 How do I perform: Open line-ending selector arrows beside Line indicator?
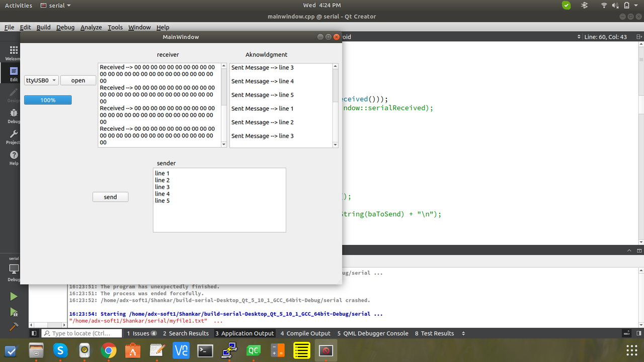click(579, 37)
